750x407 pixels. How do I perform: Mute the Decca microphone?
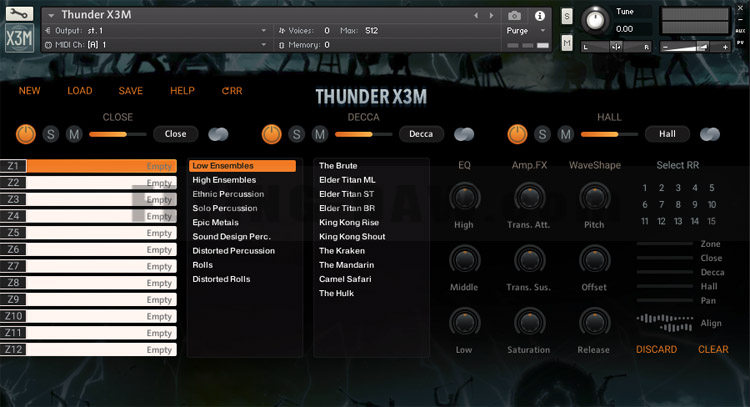point(320,134)
